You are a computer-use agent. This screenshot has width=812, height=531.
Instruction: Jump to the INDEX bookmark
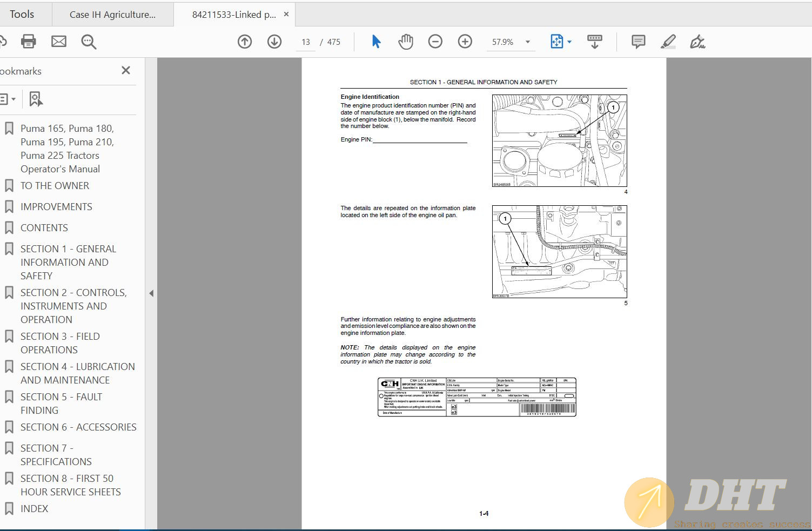[x=34, y=508]
